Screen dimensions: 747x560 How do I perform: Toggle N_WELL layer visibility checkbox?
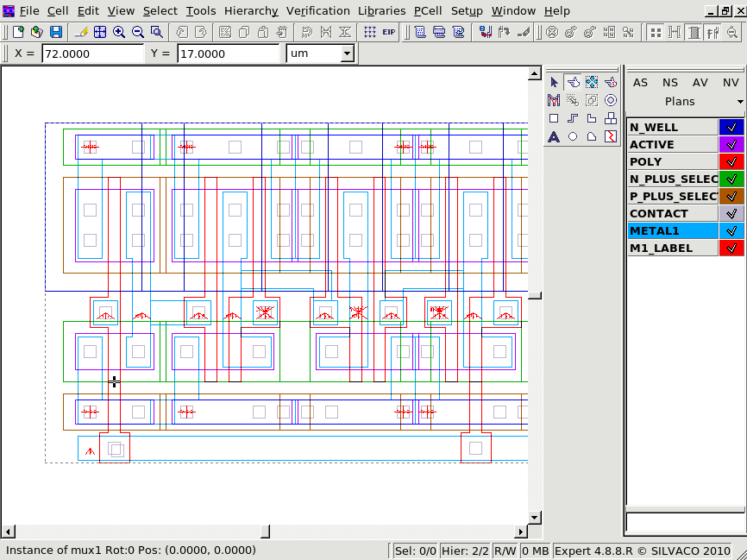coord(731,127)
